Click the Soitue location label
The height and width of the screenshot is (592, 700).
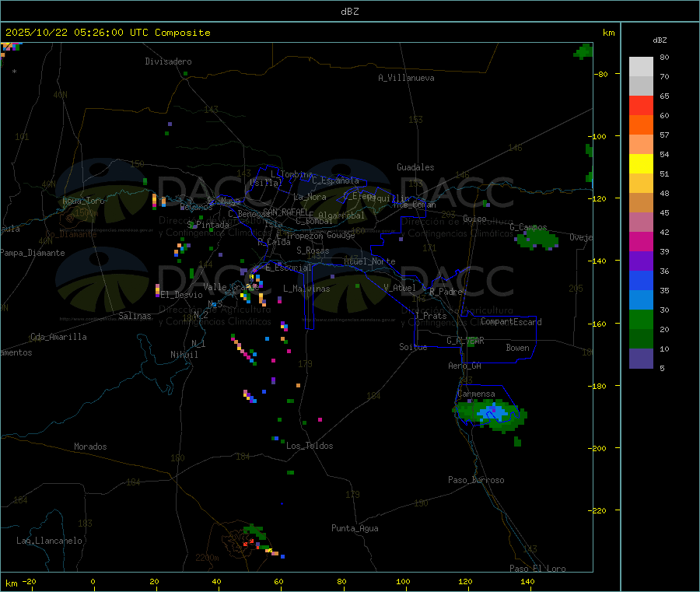pyautogui.click(x=413, y=347)
